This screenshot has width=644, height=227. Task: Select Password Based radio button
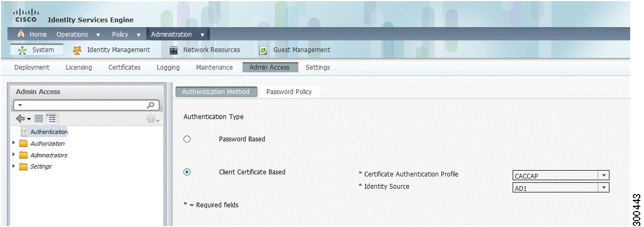[187, 139]
